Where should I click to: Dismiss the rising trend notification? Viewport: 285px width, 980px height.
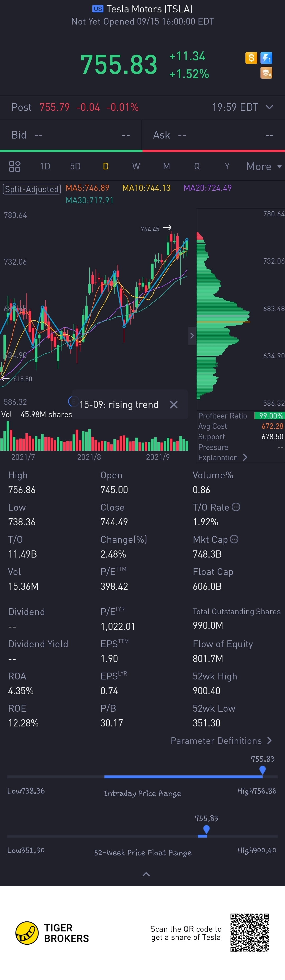coord(174,405)
